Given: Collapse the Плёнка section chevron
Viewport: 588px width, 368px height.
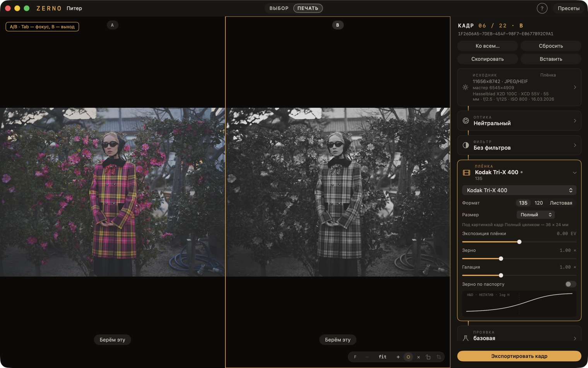Looking at the screenshot, I should 575,173.
